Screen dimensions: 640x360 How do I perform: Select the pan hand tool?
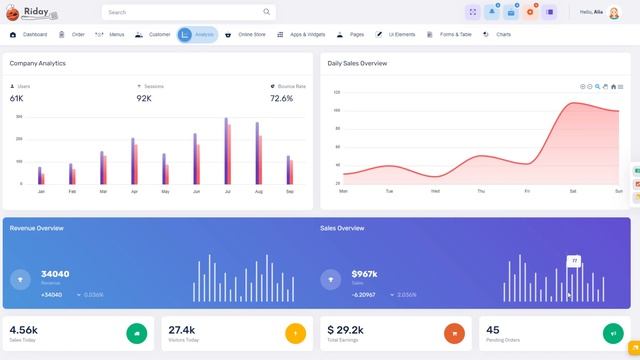point(605,87)
